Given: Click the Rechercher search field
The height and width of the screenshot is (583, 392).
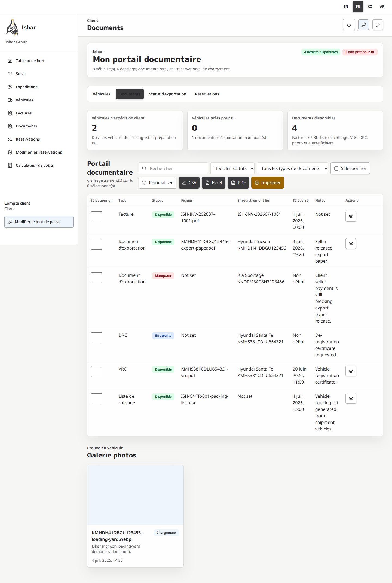Looking at the screenshot, I should coord(173,168).
